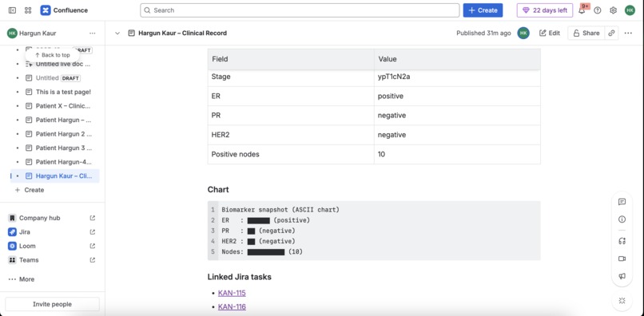Open Loom from the sidebar

point(27,246)
